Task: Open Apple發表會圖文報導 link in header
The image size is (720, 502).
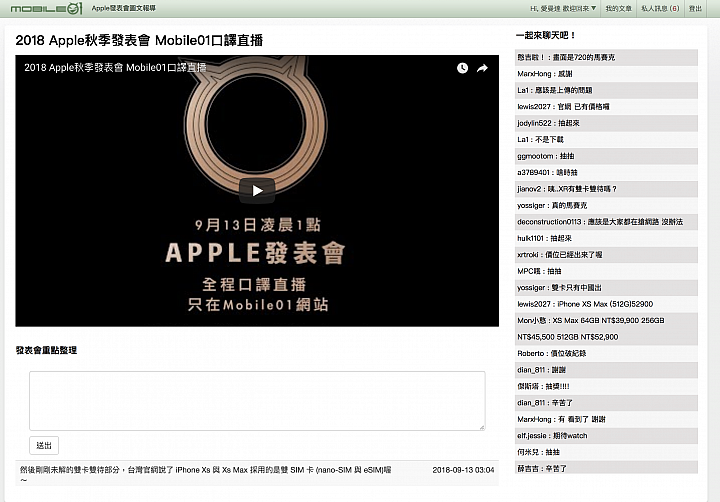Action: point(124,8)
